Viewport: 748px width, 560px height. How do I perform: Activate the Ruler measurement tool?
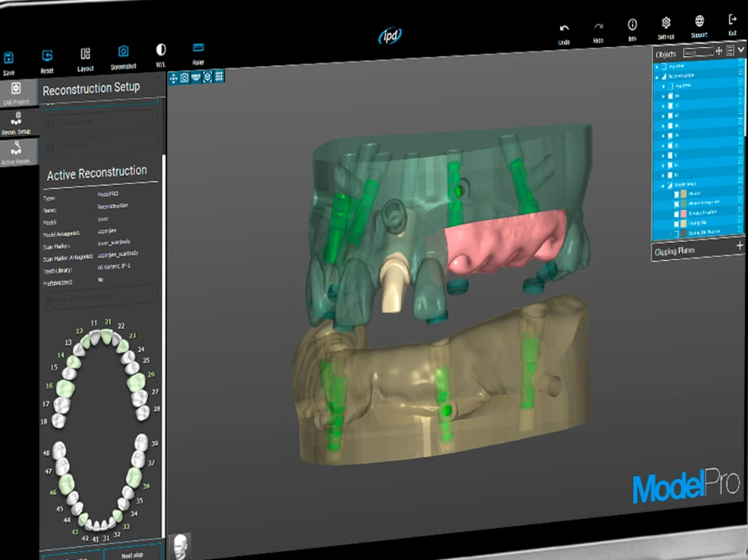[198, 48]
